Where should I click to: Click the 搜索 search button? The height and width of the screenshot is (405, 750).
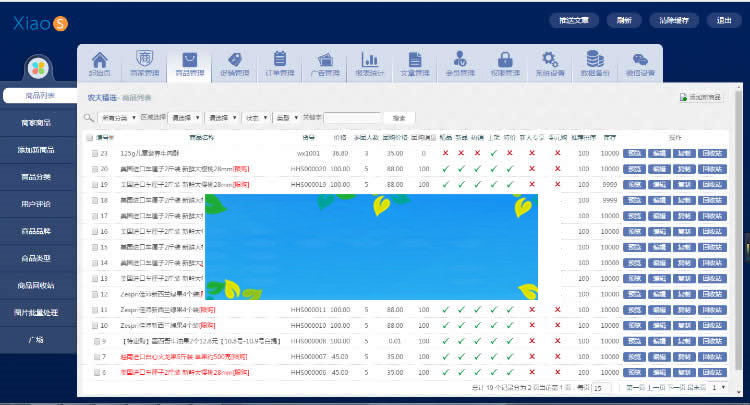400,117
